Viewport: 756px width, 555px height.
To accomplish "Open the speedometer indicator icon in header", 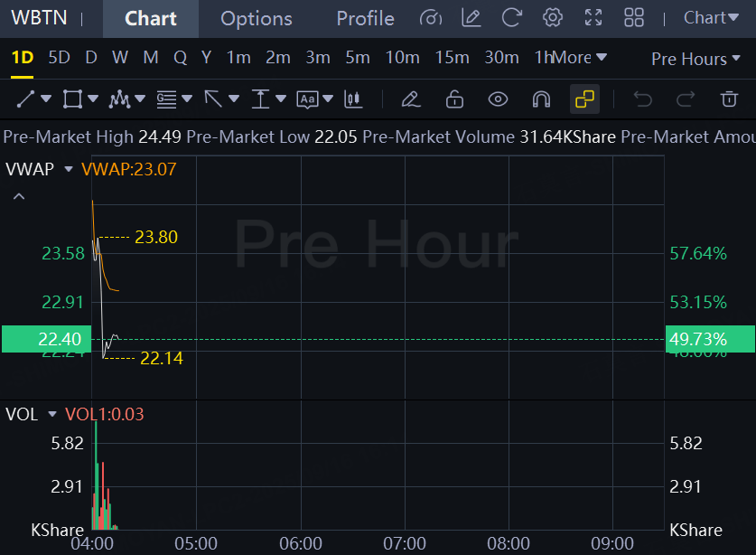I will [x=430, y=18].
